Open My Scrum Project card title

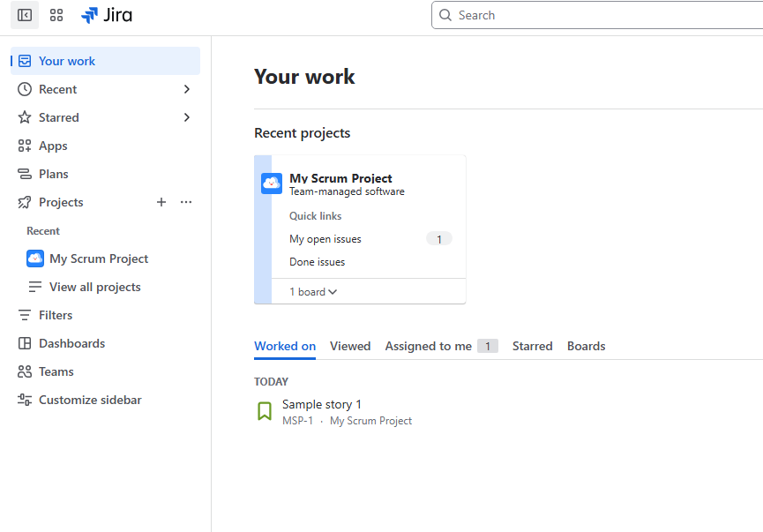[x=340, y=178]
